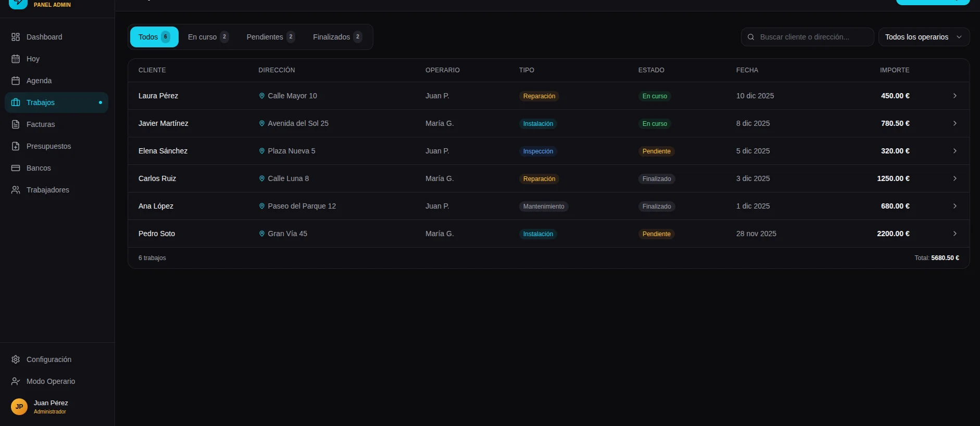Click location pin beside Calle Mayor 10
This screenshot has height=426, width=980.
(x=262, y=96)
